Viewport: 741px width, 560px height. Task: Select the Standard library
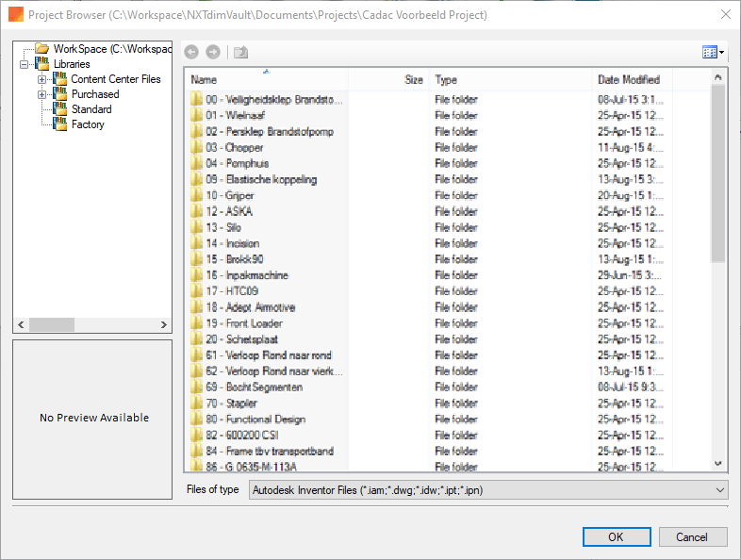pos(91,109)
